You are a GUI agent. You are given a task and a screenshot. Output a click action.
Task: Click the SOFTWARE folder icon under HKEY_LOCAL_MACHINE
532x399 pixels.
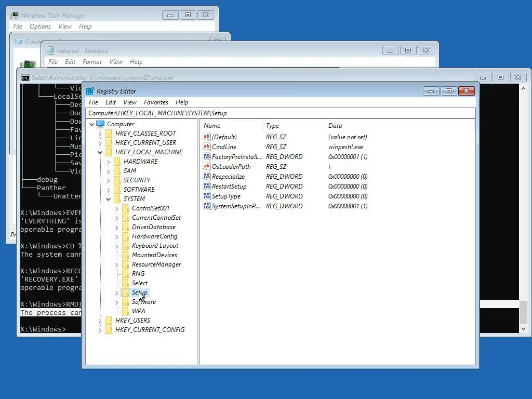point(117,189)
